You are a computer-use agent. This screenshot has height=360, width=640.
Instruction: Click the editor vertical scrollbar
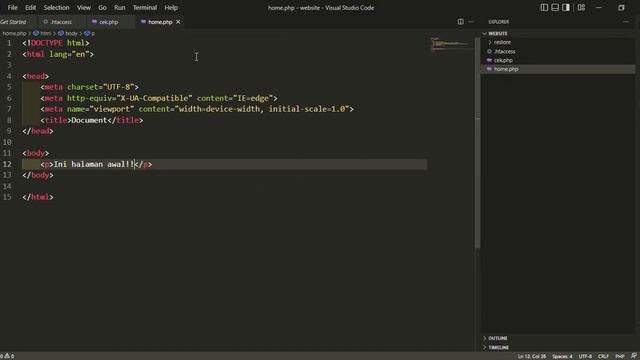pos(478,143)
